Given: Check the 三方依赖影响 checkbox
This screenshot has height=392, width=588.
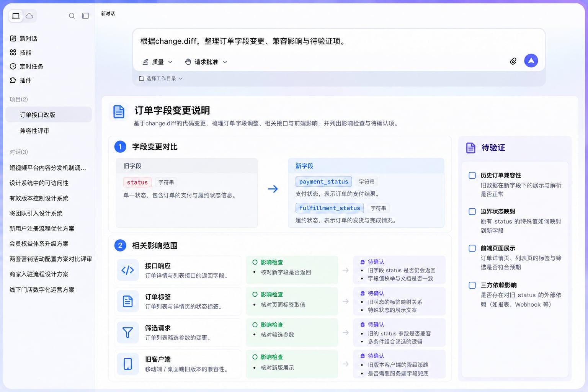Looking at the screenshot, I should pos(472,285).
